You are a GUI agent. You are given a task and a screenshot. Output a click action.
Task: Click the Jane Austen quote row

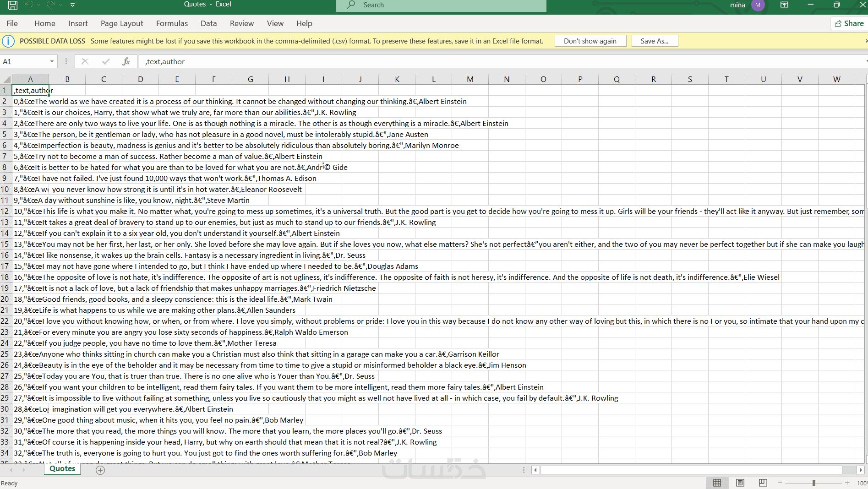pos(221,134)
